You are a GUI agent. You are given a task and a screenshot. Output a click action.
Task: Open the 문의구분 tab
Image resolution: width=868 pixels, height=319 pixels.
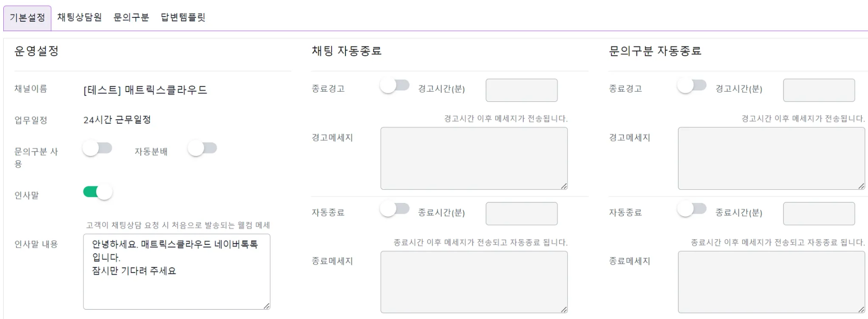pos(131,17)
